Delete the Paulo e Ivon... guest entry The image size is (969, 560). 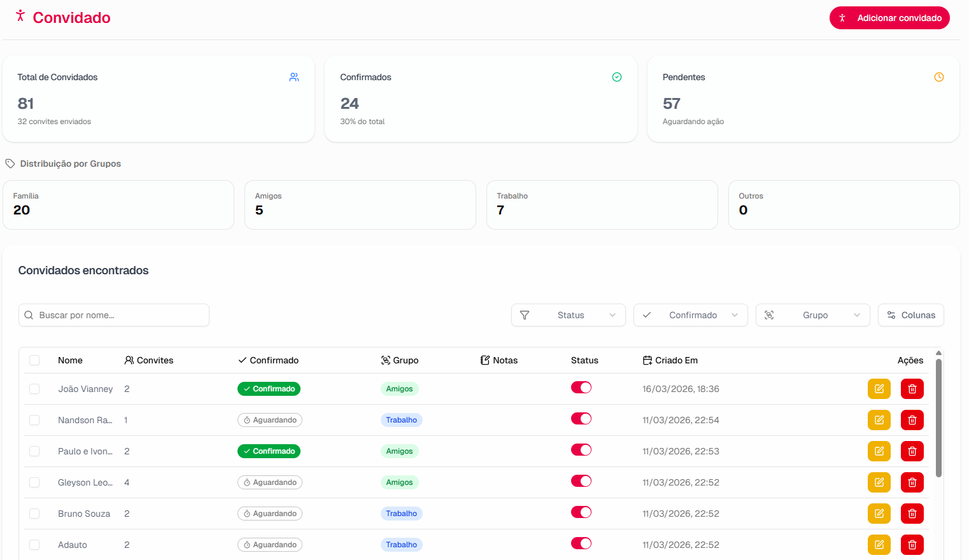point(912,451)
